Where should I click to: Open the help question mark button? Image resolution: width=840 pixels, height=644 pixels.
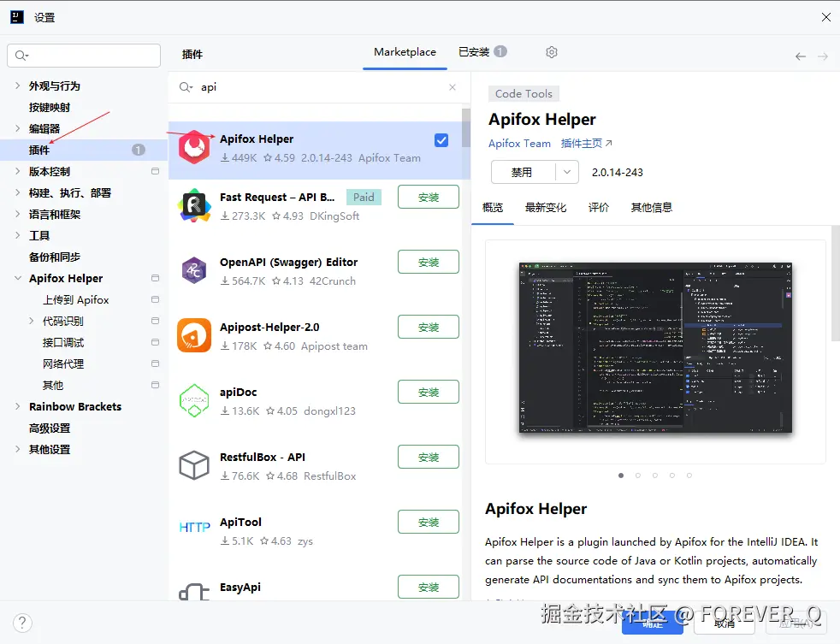click(22, 623)
